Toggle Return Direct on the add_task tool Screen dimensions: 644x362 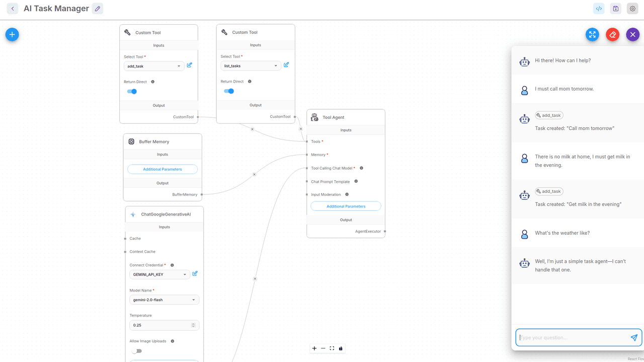click(132, 91)
